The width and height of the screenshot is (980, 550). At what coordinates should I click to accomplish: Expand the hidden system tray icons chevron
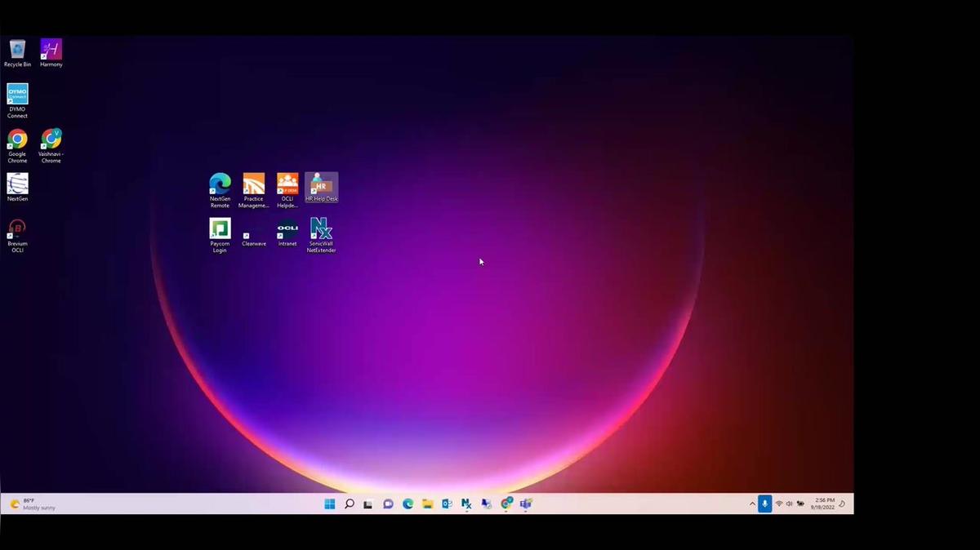tap(752, 503)
